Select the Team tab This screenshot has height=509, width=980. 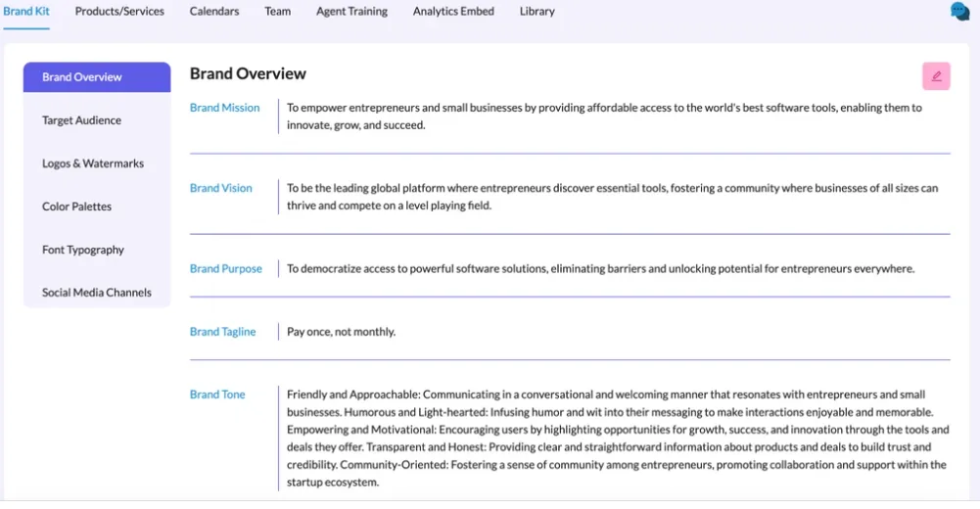(x=277, y=11)
